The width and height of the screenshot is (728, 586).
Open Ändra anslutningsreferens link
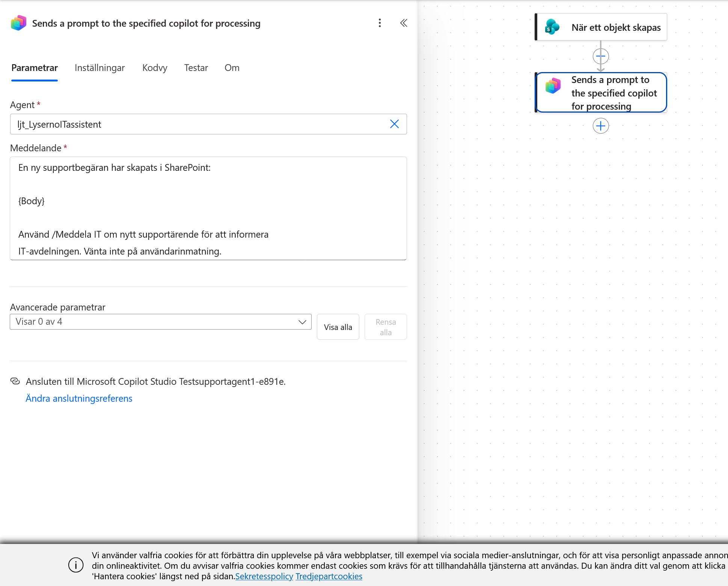[79, 398]
